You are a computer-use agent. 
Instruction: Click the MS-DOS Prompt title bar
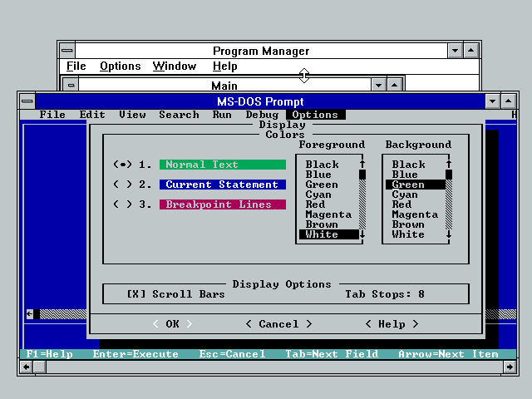(x=260, y=101)
